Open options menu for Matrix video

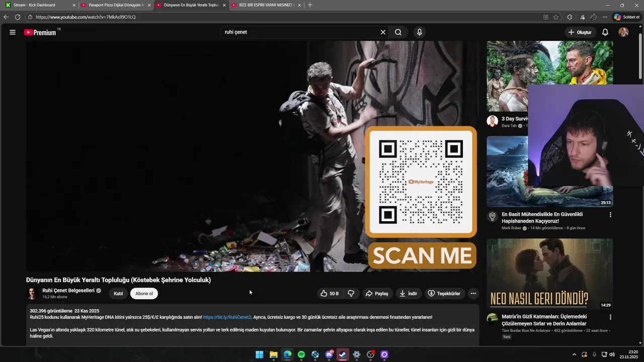click(610, 317)
